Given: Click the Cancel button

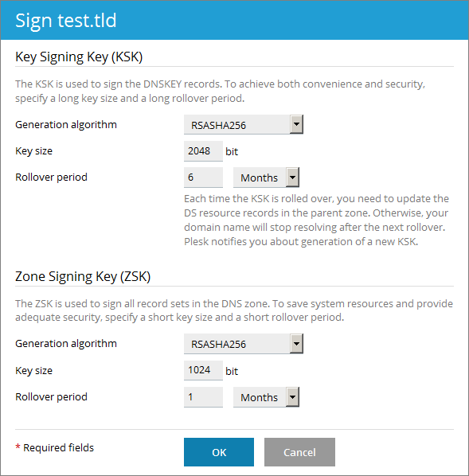Looking at the screenshot, I should click(x=299, y=452).
